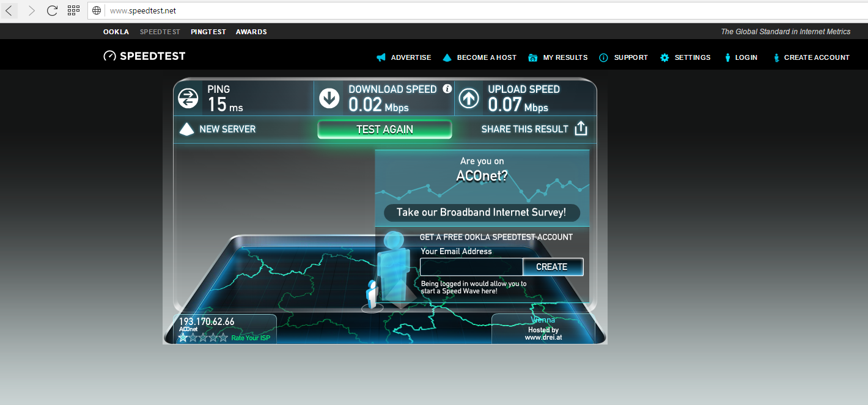Open the LOGIN link
The image size is (868, 405).
pyautogui.click(x=746, y=57)
